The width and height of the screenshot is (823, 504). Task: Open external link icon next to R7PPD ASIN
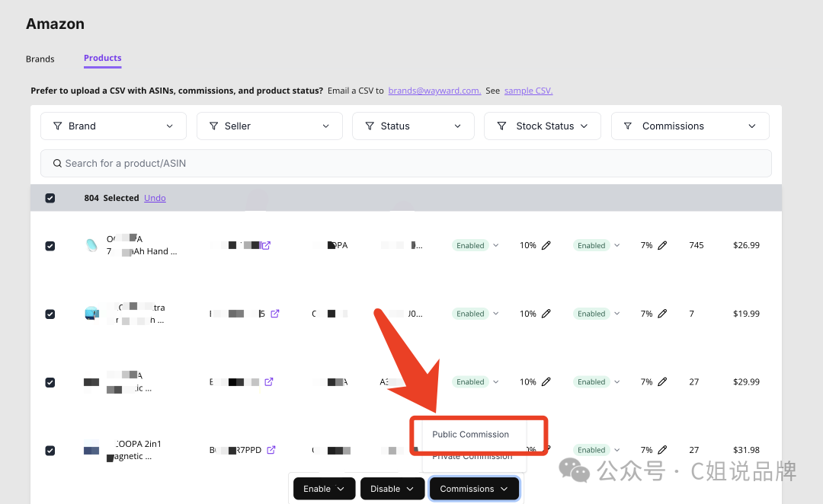click(271, 450)
